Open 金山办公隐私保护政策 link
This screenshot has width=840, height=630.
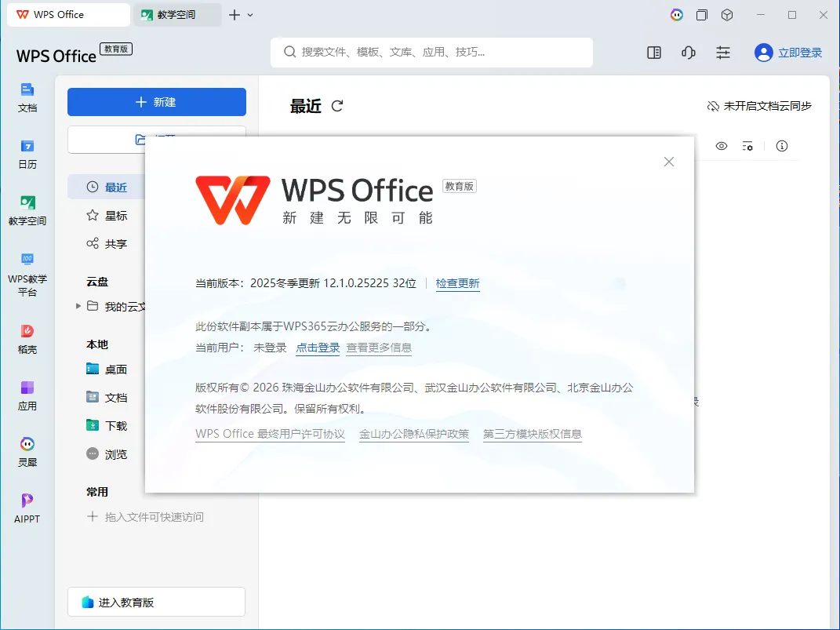[x=414, y=434]
